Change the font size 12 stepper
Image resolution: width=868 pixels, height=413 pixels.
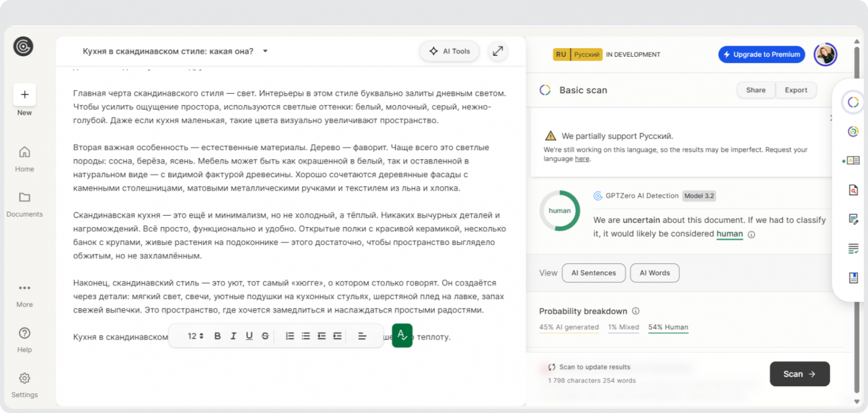point(195,336)
